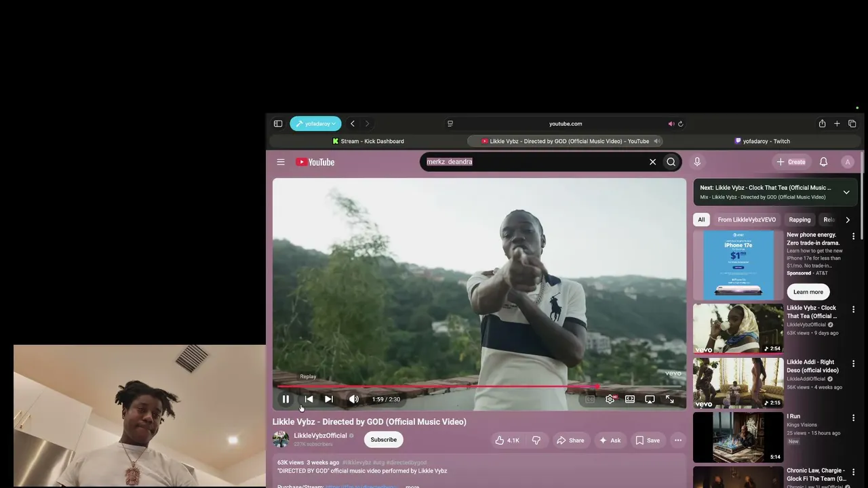Go to the previous video in player
The height and width of the screenshot is (488, 868).
309,399
